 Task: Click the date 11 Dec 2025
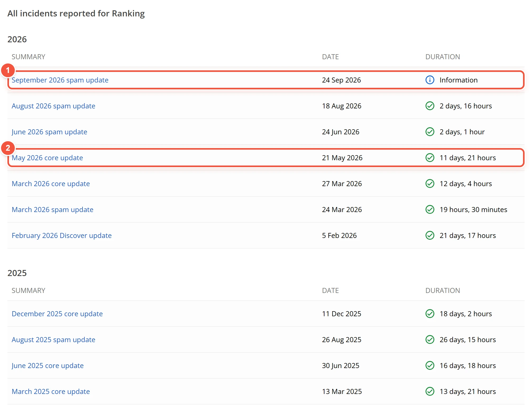(x=342, y=314)
